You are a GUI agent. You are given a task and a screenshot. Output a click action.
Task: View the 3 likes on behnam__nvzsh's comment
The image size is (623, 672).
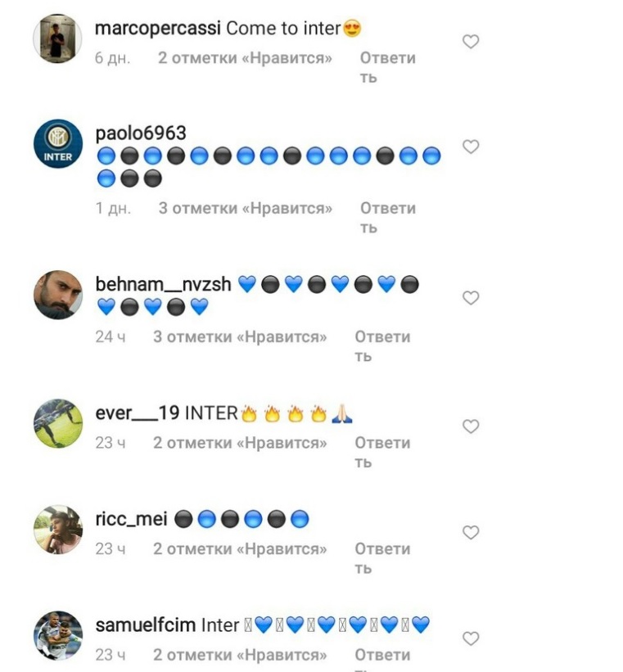(240, 337)
